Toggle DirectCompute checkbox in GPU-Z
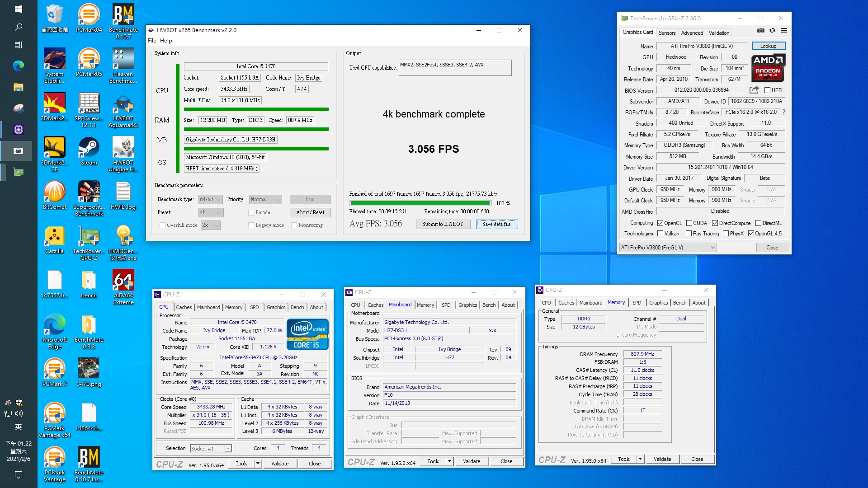 (715, 223)
